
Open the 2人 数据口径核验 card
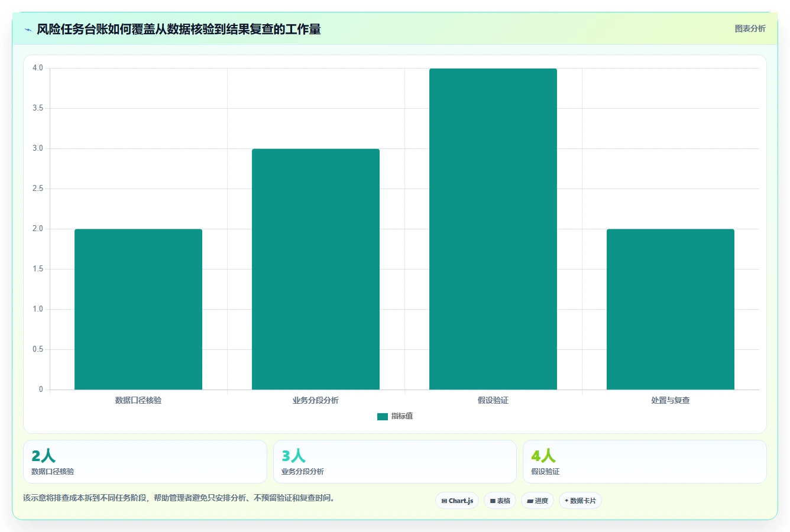point(145,462)
